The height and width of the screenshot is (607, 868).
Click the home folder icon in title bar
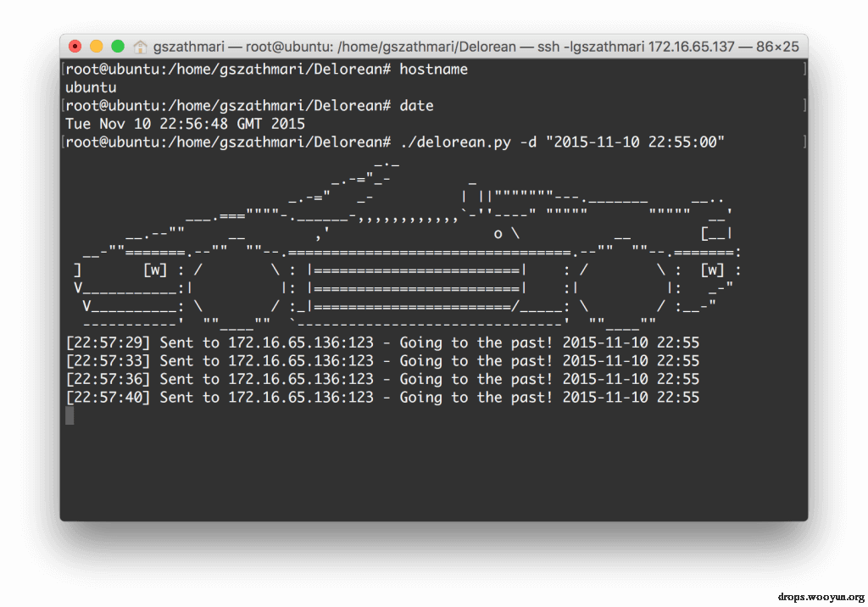(140, 47)
